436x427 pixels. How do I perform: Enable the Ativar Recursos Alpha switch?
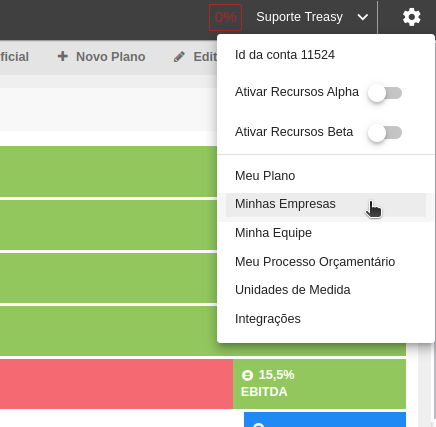[385, 93]
